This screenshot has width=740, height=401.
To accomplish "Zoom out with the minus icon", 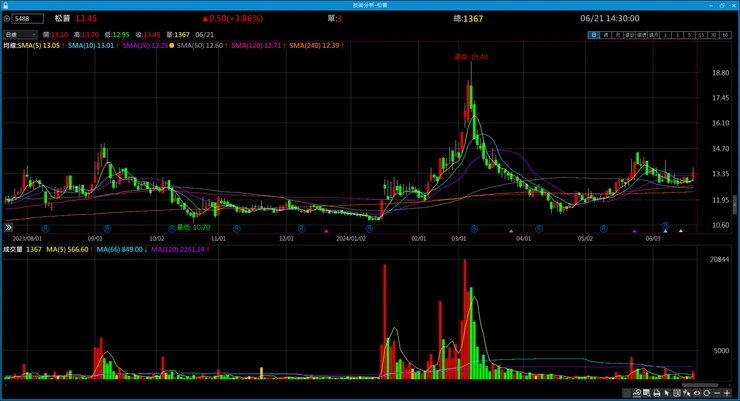I will click(x=717, y=393).
